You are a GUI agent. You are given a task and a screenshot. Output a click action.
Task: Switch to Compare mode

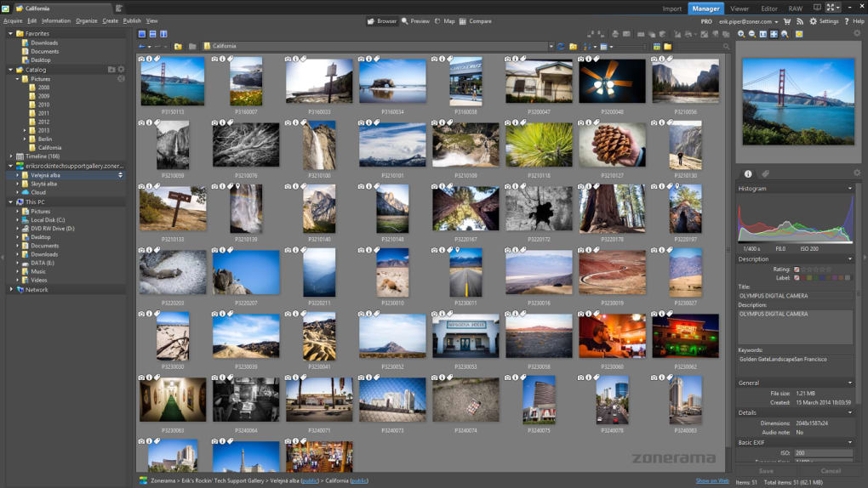(x=475, y=21)
